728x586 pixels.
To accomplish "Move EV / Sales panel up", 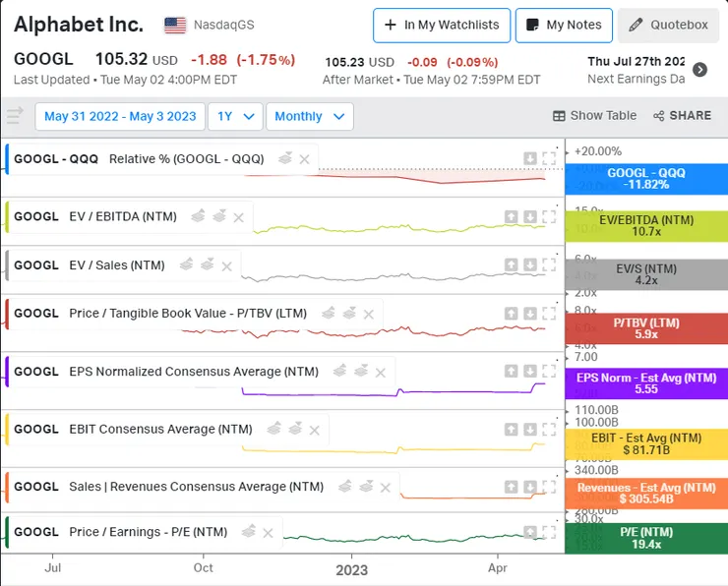I will pyautogui.click(x=512, y=264).
